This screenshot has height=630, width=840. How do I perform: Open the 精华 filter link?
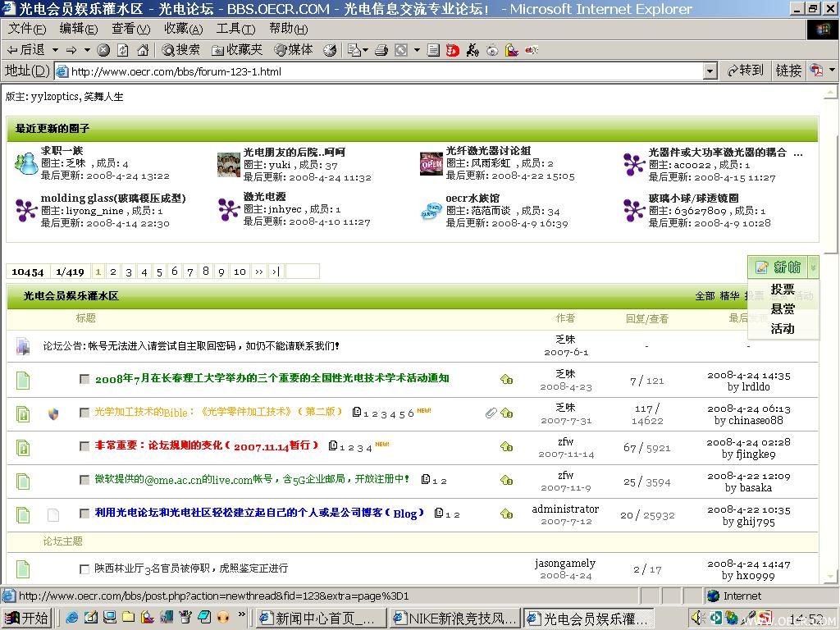[x=729, y=295]
